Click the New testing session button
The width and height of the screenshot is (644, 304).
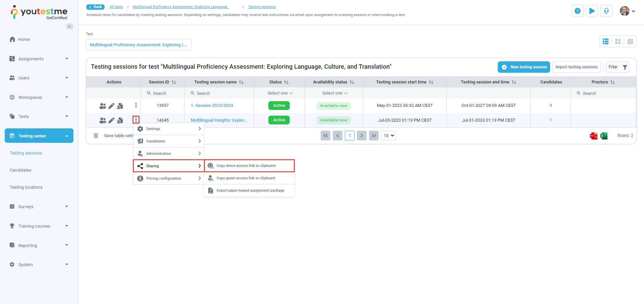point(524,67)
